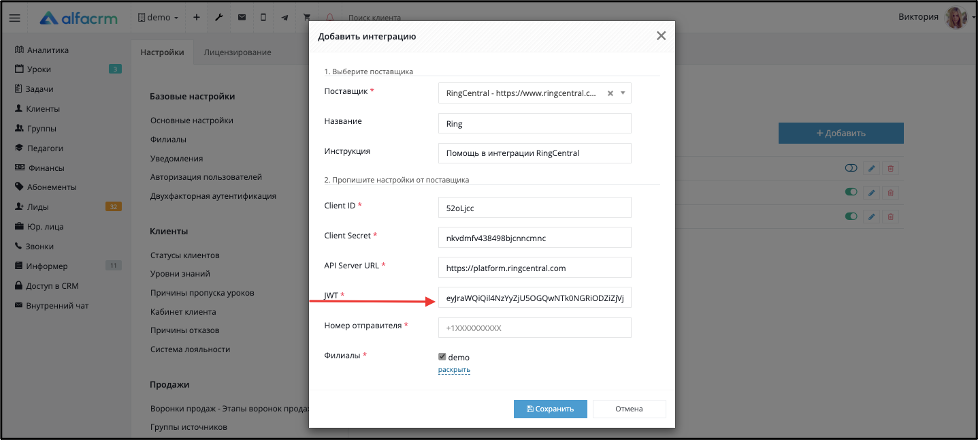Open the demo branch dropdown in header
This screenshot has width=979, height=441.
tap(158, 17)
